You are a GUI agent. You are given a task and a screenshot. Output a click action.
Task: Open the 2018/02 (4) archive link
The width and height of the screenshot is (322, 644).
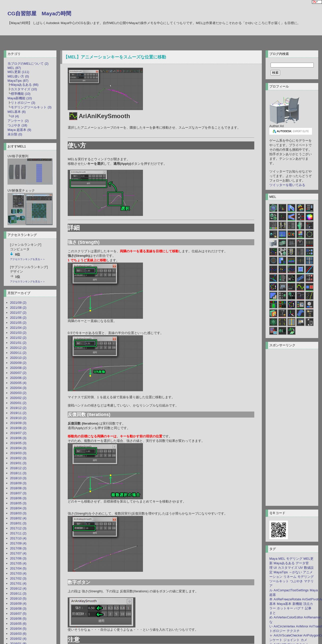pos(18,518)
